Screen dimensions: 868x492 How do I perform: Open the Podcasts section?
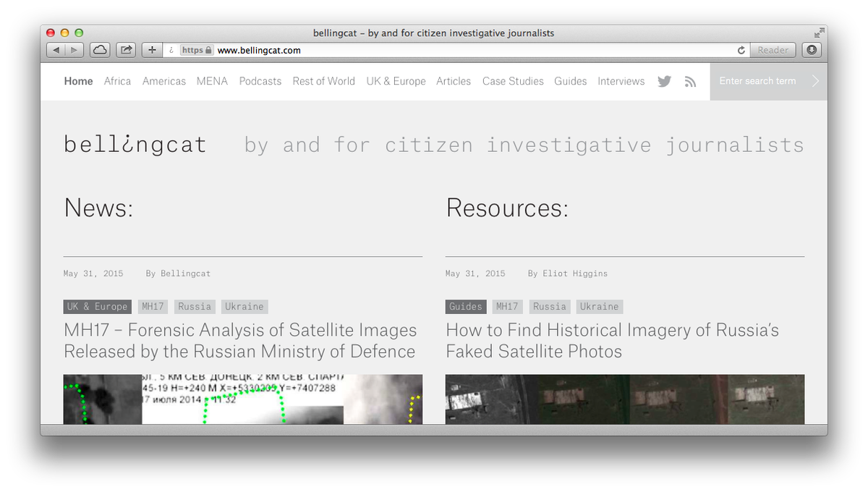(260, 81)
